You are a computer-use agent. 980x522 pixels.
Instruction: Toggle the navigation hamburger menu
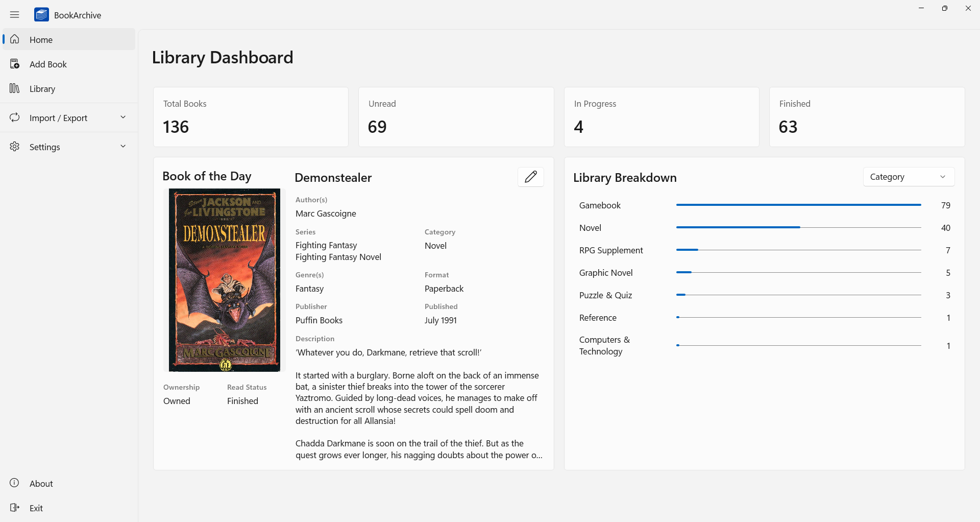[x=14, y=14]
